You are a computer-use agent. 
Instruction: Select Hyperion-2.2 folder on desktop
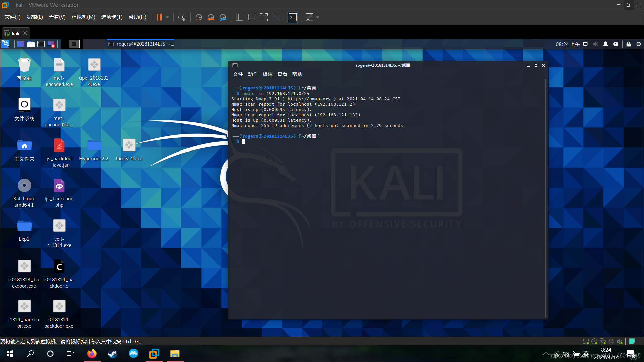point(94,150)
